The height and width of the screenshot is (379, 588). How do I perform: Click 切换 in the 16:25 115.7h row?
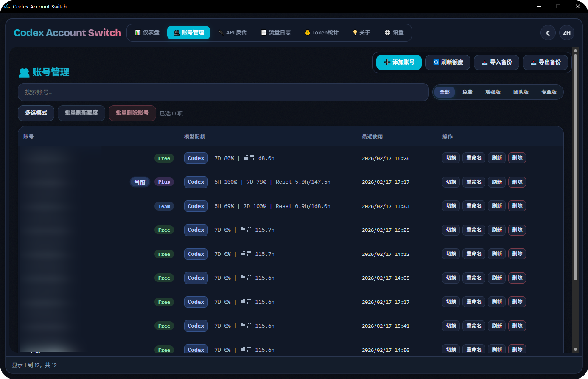coord(451,230)
